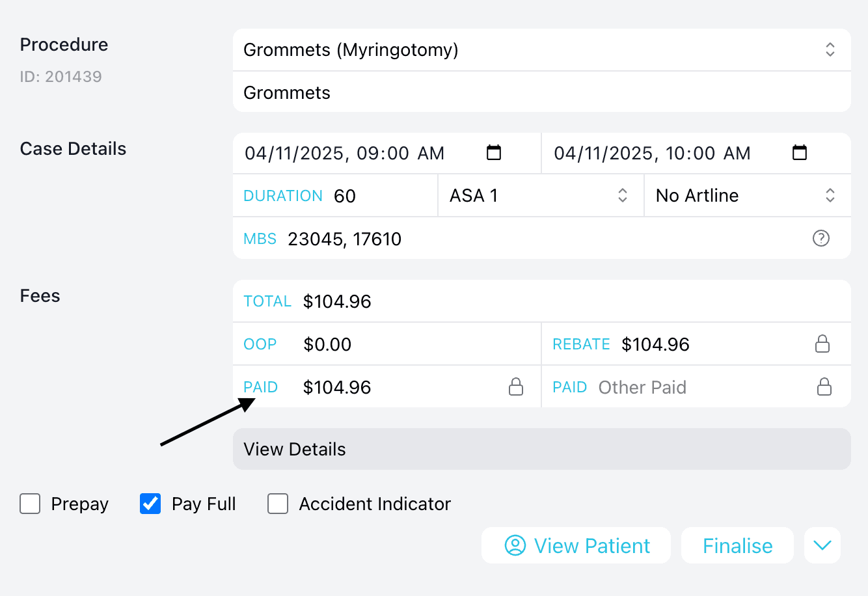The width and height of the screenshot is (868, 596).
Task: Unlock the PAID $104.96 field lock icon
Action: (x=515, y=386)
